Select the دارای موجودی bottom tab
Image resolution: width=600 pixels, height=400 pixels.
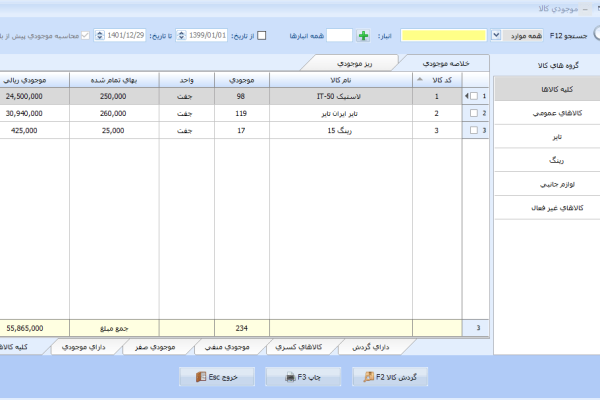click(x=83, y=347)
